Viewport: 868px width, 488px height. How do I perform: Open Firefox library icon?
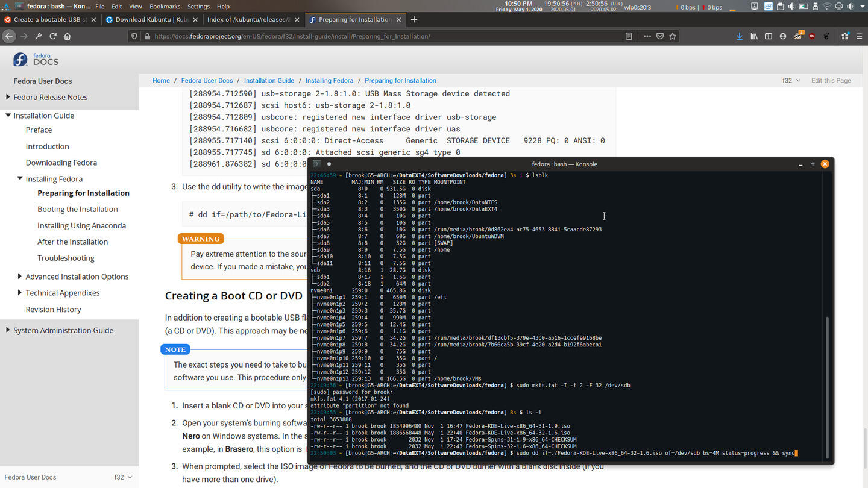(x=754, y=36)
